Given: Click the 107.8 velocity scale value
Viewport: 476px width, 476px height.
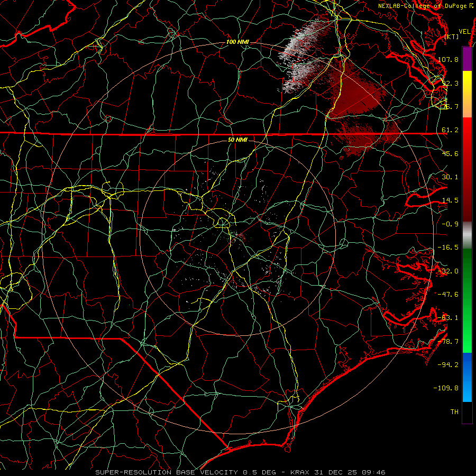Looking at the screenshot, I should [x=448, y=59].
